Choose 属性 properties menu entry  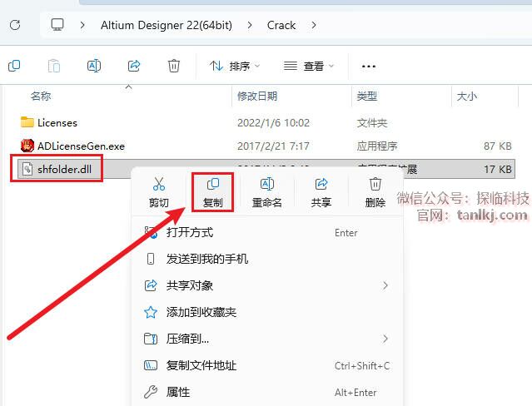(266, 392)
